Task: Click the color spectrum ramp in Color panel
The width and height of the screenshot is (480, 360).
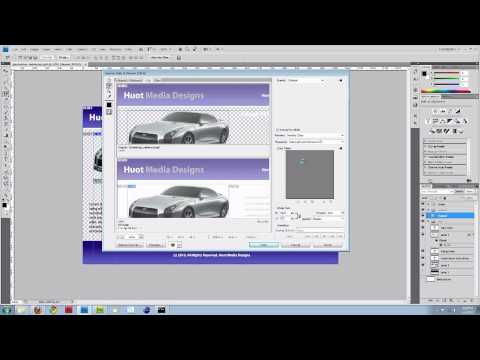Action: (x=446, y=91)
